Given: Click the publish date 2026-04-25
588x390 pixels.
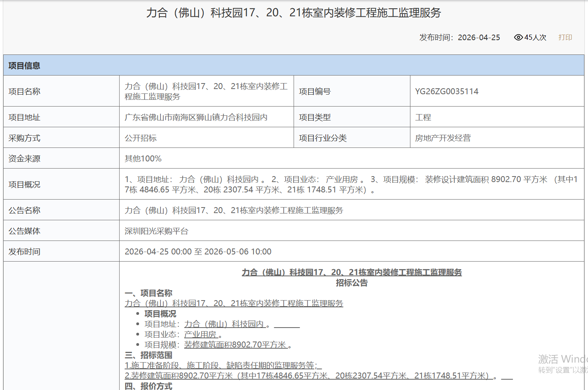Looking at the screenshot, I should (x=479, y=37).
